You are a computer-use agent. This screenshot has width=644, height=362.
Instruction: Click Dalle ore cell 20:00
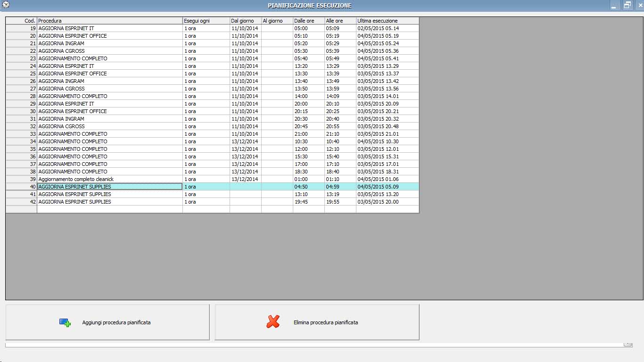pyautogui.click(x=309, y=104)
